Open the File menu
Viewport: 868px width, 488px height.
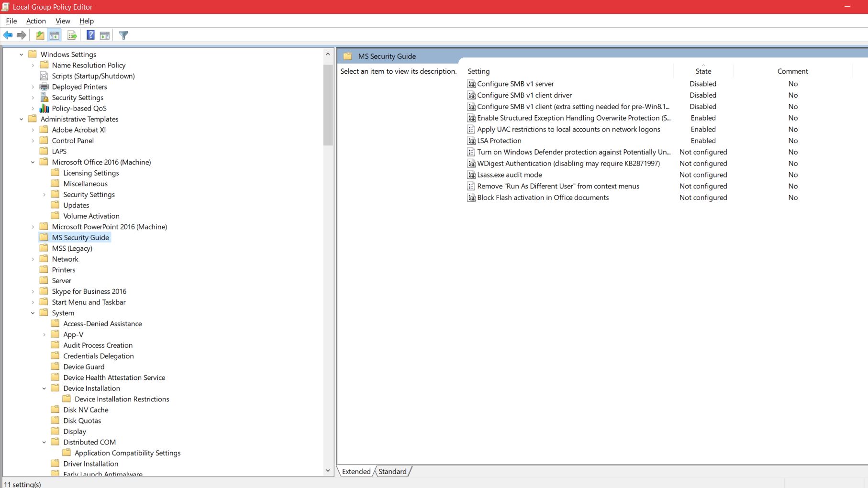coord(11,21)
